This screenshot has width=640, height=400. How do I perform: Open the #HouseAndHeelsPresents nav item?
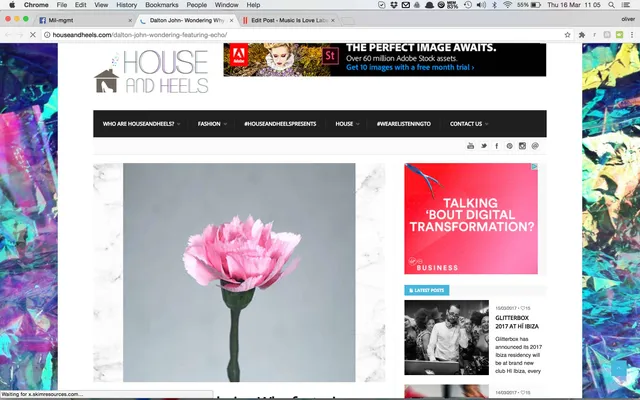280,124
